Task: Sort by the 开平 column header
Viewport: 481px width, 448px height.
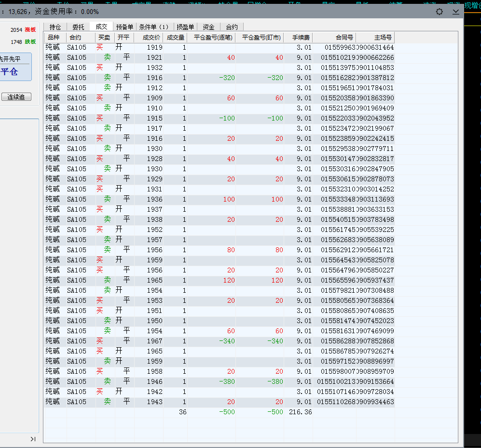Action: click(x=124, y=38)
